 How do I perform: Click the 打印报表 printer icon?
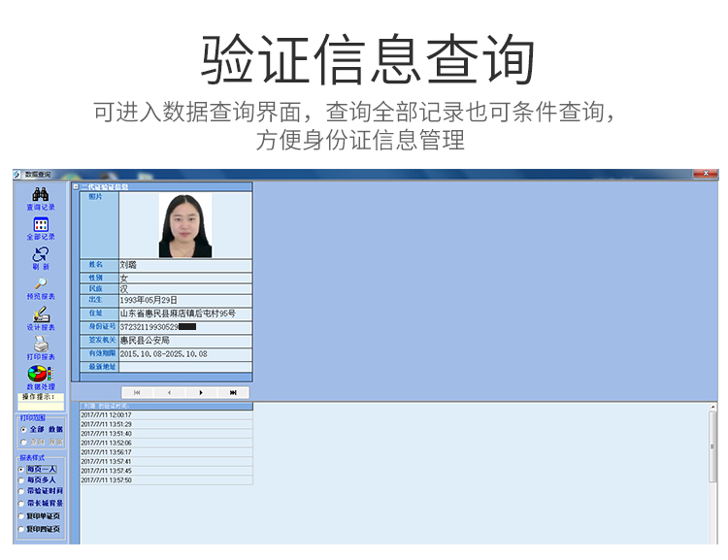coord(41,345)
